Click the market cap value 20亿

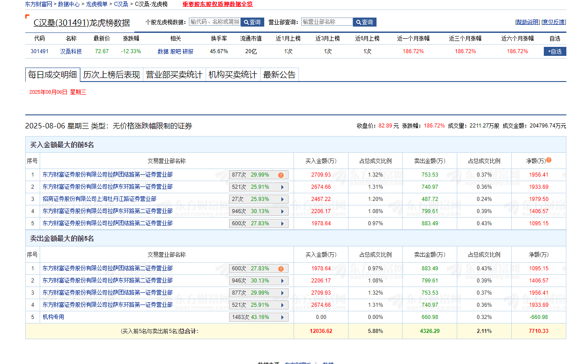tap(251, 51)
